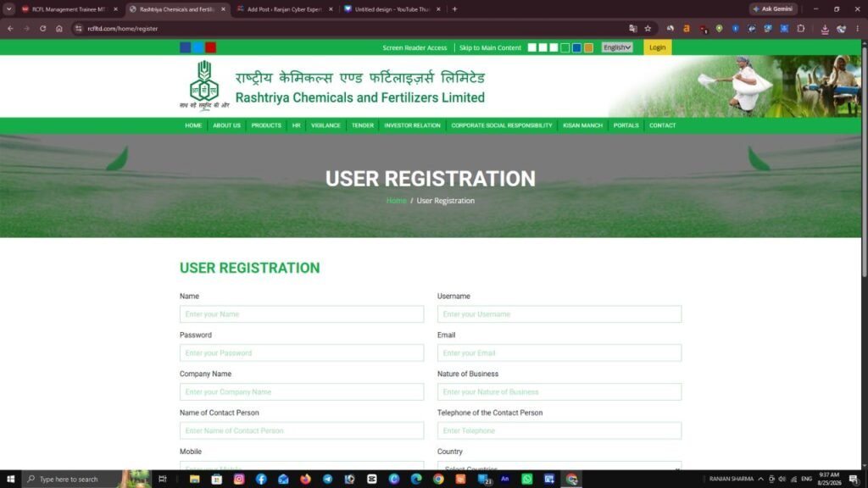Select the blue theme color swatch
This screenshot has width=868, height=488.
576,47
